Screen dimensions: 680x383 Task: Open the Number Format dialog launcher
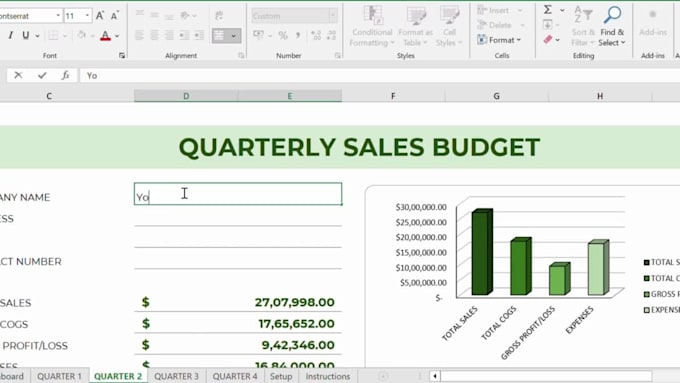[x=337, y=56]
